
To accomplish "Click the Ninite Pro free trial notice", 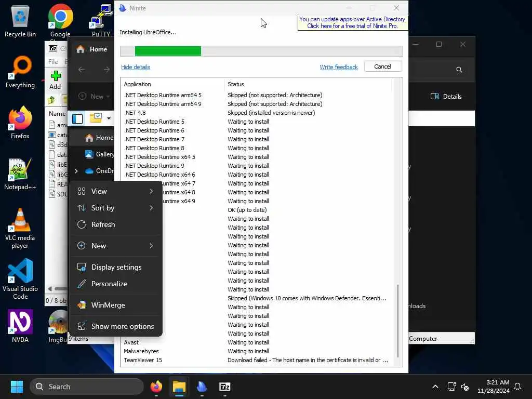I will tap(353, 23).
